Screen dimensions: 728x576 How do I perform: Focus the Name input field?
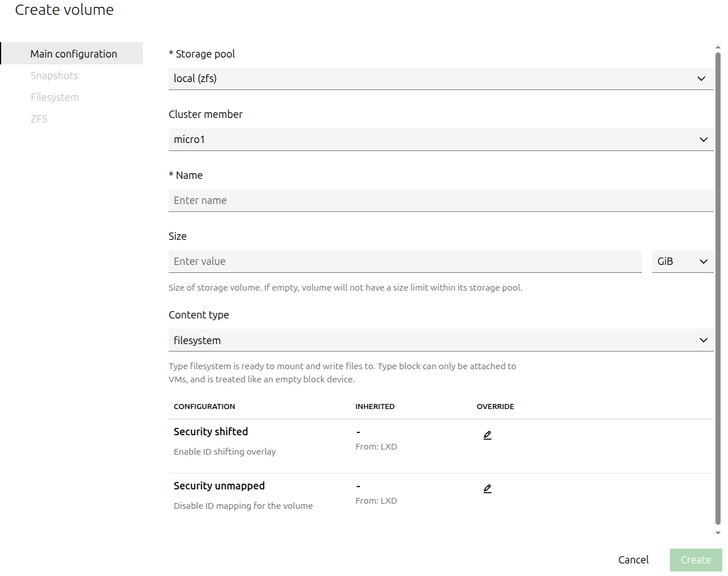(440, 201)
